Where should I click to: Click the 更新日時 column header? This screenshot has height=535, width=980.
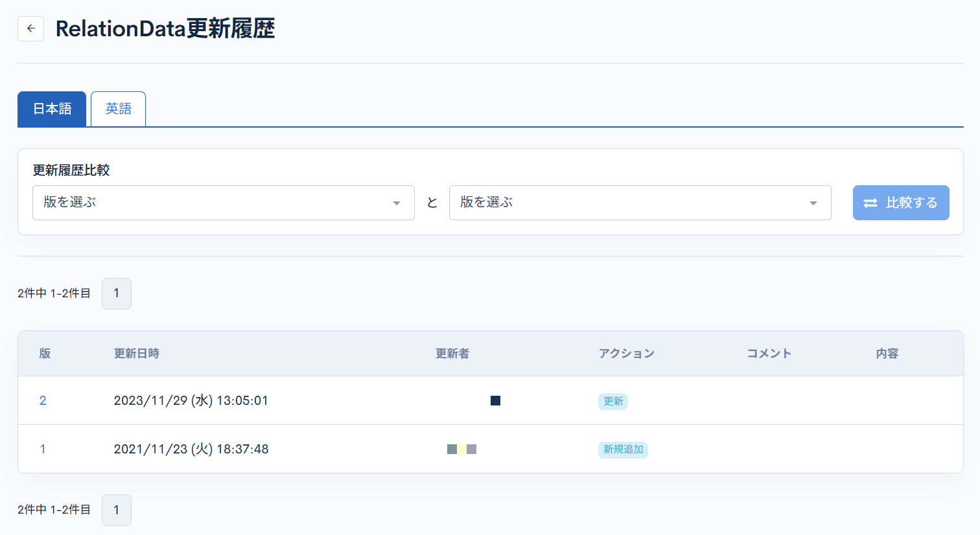(137, 354)
